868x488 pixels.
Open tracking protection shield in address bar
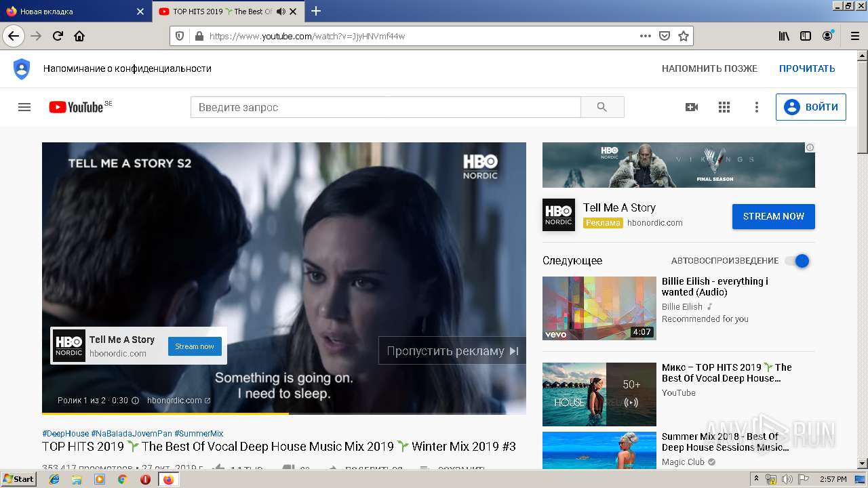point(180,36)
